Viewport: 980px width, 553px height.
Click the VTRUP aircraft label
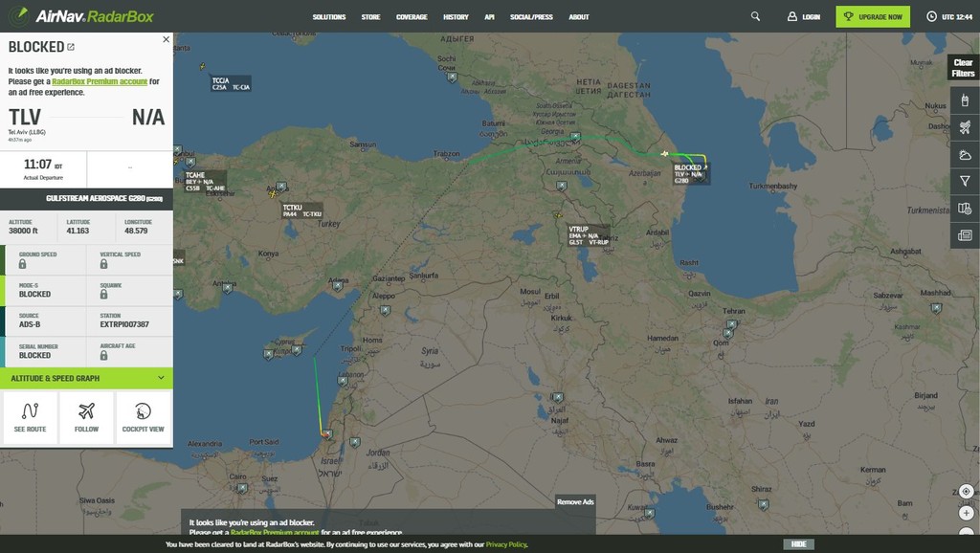(589, 235)
